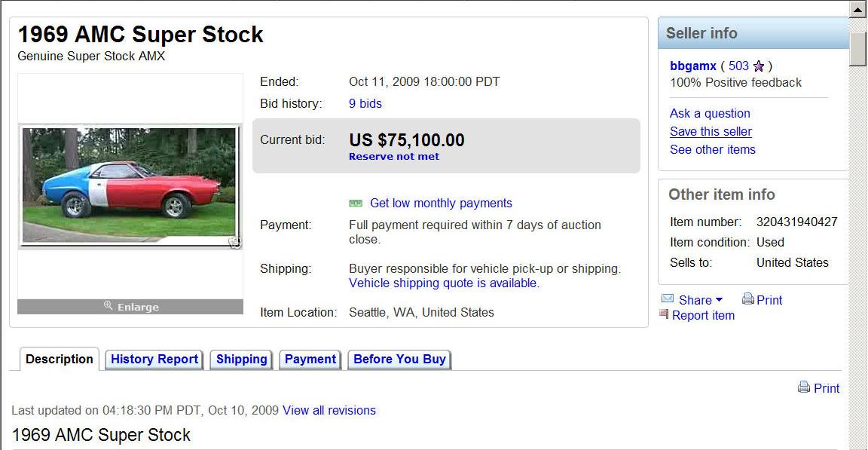Viewport: 868px width, 450px height.
Task: Click Ask a question link
Action: [710, 114]
